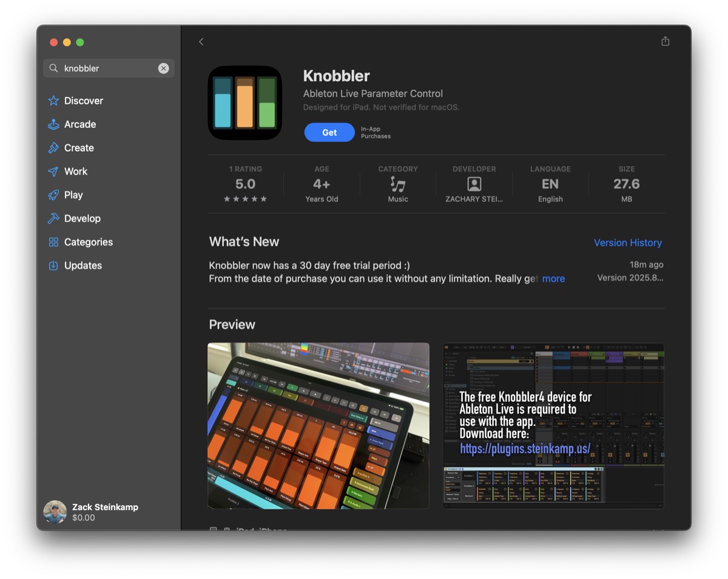Open the developer person icon
Screen dimensions: 728x579
click(x=474, y=184)
